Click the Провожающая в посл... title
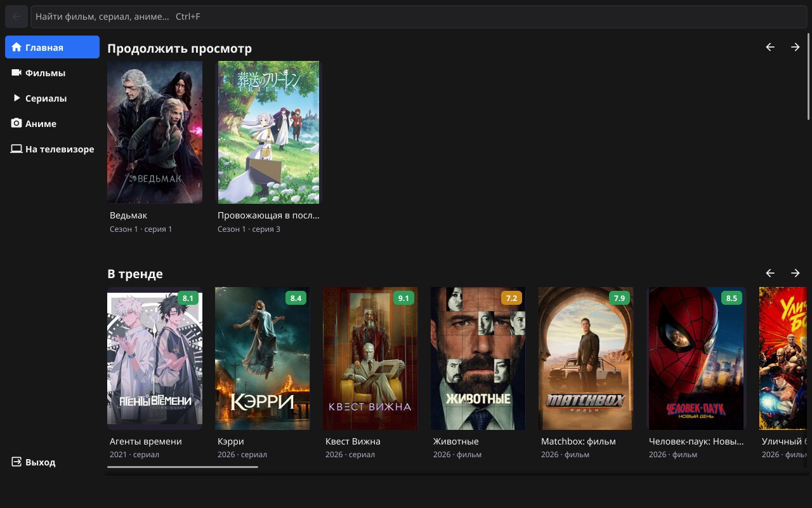Screen dimensions: 812x508 pos(268,215)
